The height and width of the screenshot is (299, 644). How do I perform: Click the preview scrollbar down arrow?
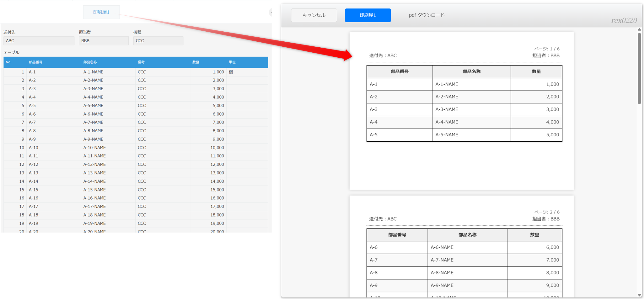pyautogui.click(x=639, y=295)
